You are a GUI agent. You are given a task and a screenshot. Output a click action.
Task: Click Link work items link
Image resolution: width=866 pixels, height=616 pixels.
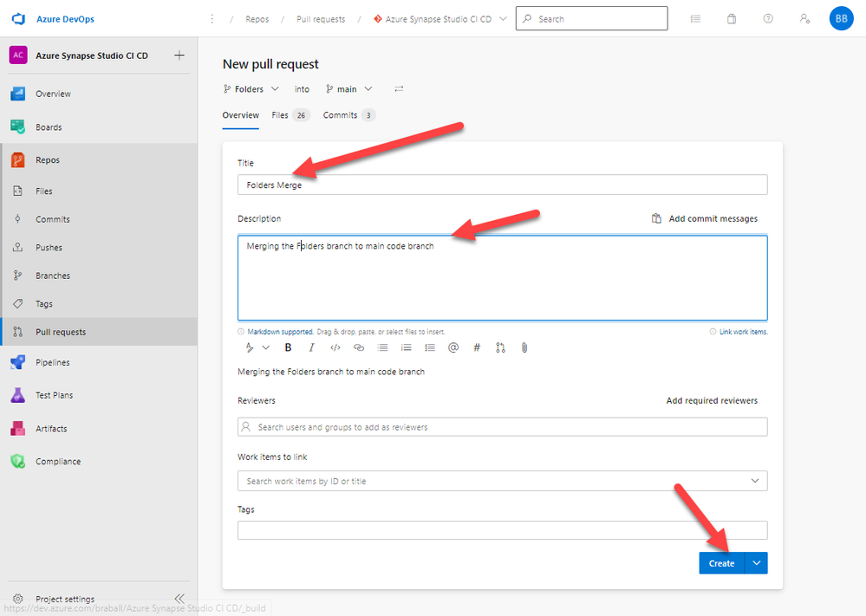tap(743, 332)
